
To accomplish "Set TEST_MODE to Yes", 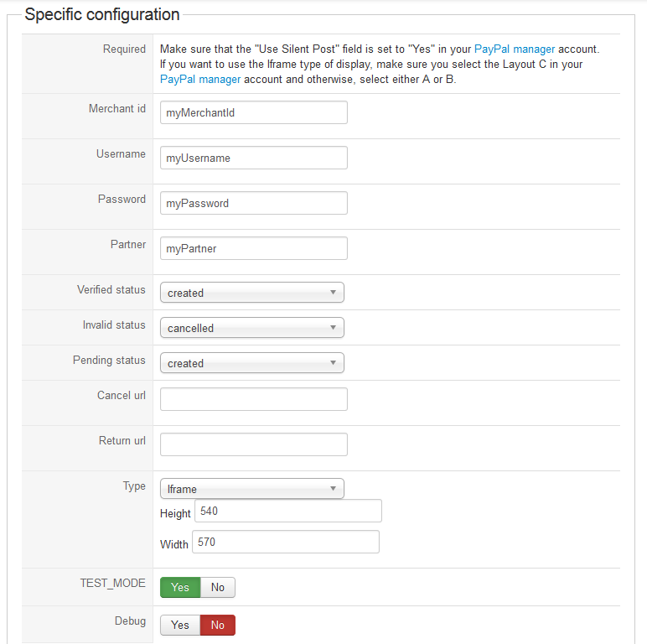I will click(x=180, y=587).
